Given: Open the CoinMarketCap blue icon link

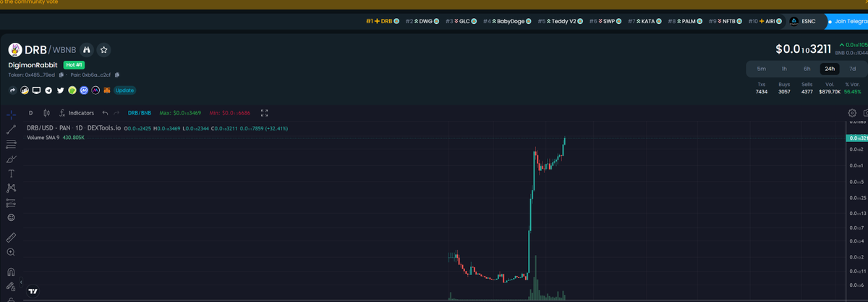Looking at the screenshot, I should coord(84,90).
